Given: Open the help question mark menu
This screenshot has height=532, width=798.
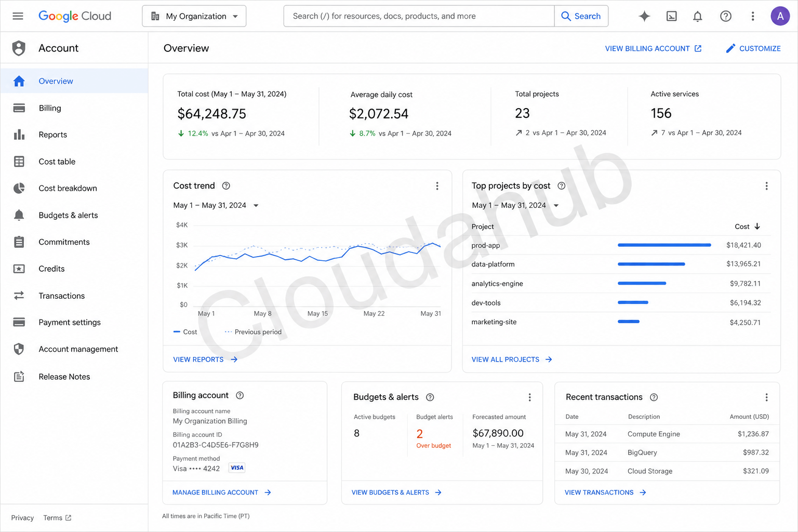Looking at the screenshot, I should [x=726, y=16].
